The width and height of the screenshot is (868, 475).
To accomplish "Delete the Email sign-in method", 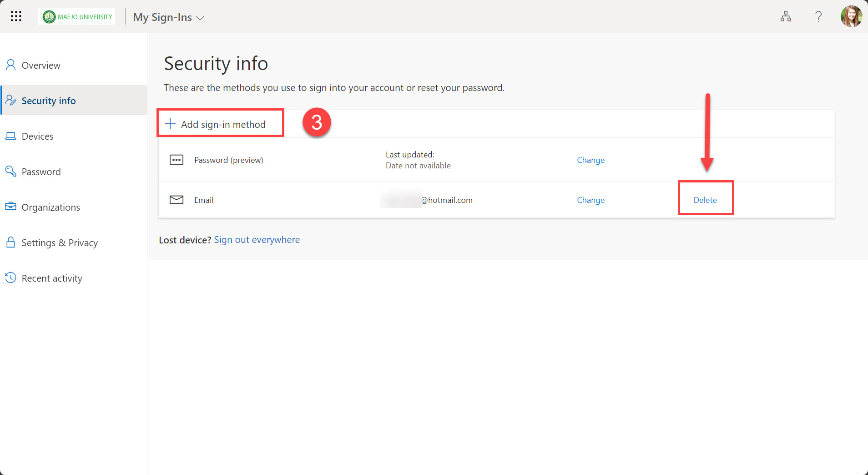I will (705, 200).
